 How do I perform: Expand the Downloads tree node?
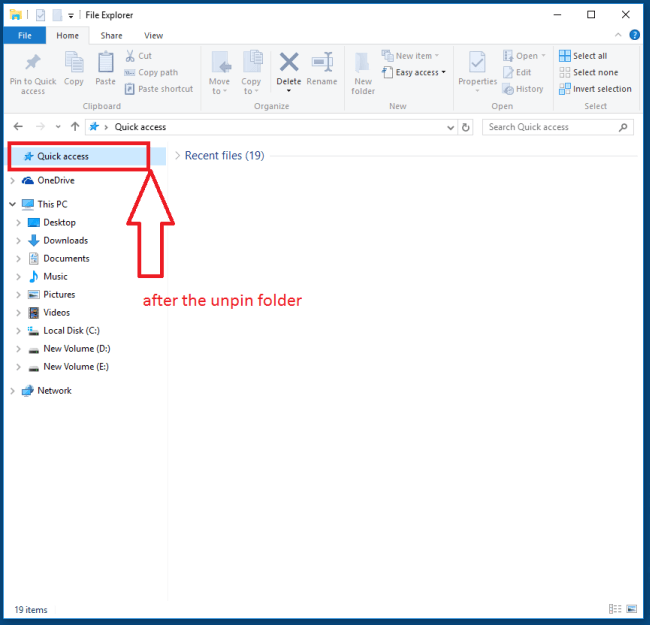18,240
